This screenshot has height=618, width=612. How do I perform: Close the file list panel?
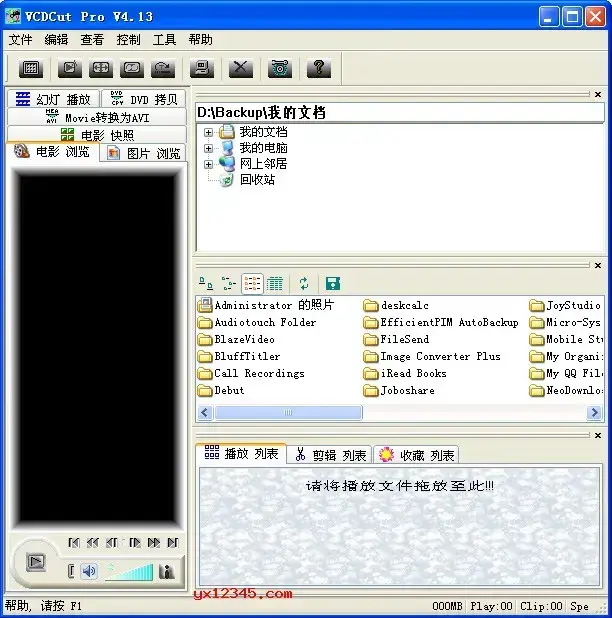tap(598, 265)
